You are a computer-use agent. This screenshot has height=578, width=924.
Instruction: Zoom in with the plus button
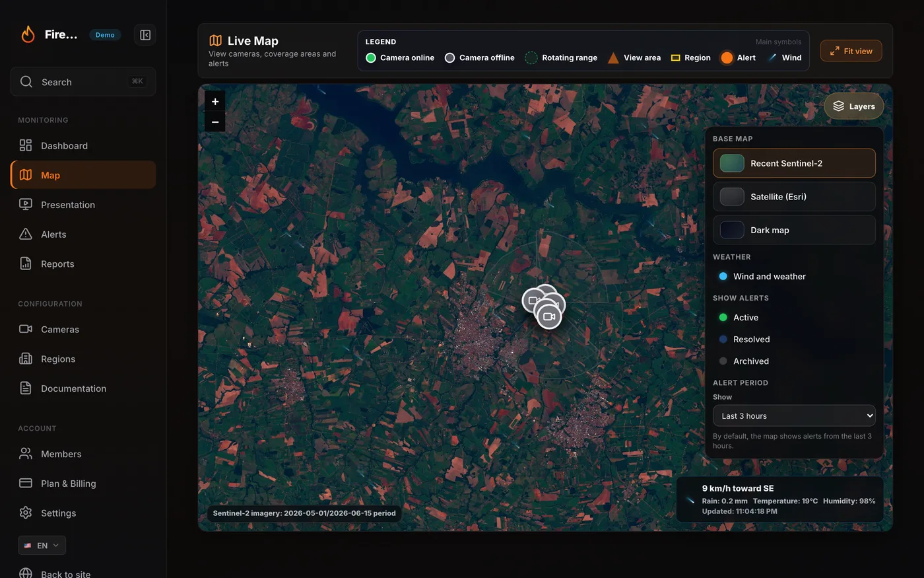tap(215, 101)
